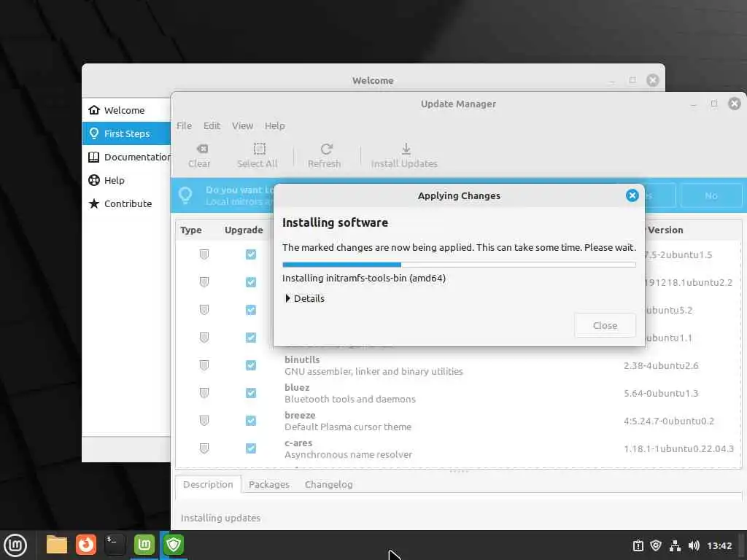Launch Firefox from the taskbar

86,545
